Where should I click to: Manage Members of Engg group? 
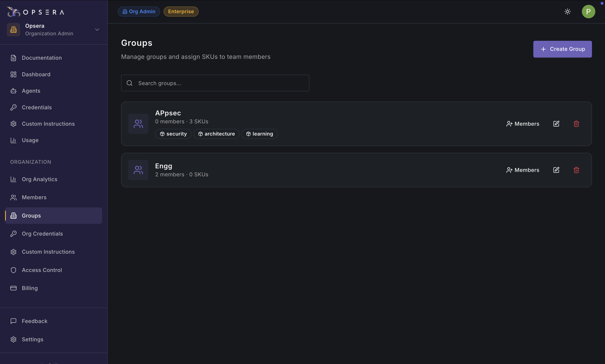click(x=523, y=170)
